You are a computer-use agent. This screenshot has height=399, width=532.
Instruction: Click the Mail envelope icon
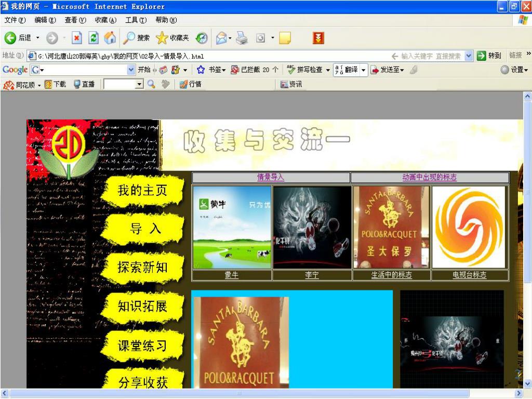coord(221,38)
